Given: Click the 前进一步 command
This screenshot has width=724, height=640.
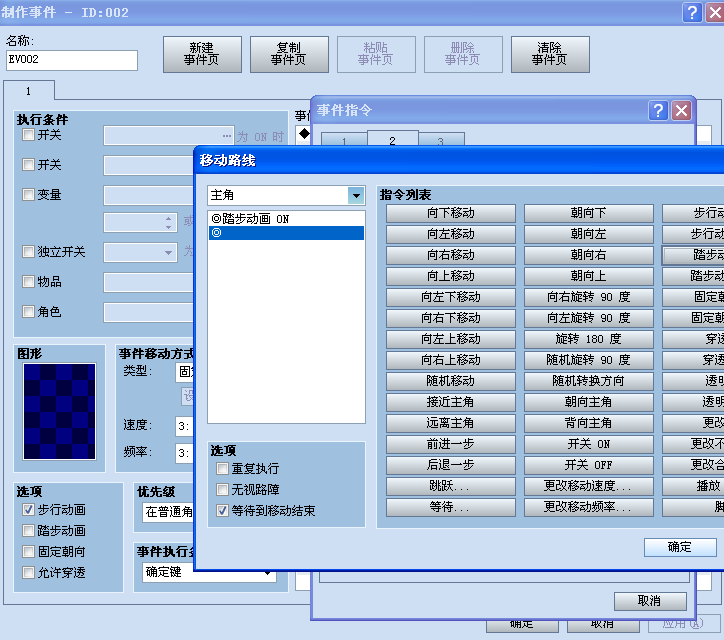Looking at the screenshot, I should 451,444.
